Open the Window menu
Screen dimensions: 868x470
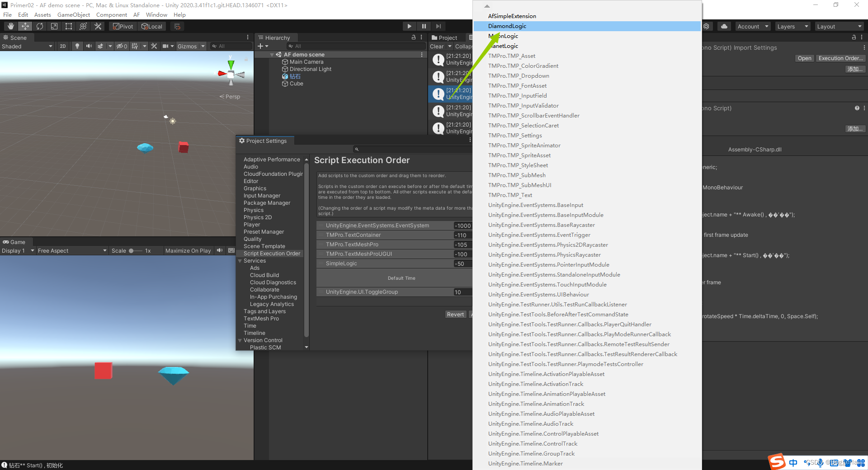click(x=156, y=14)
